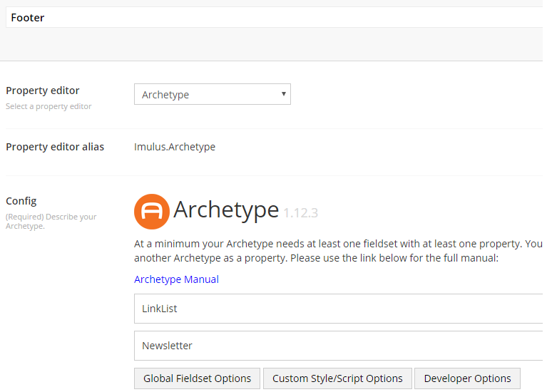Click the Property editor label
The image size is (547, 392).
click(43, 91)
